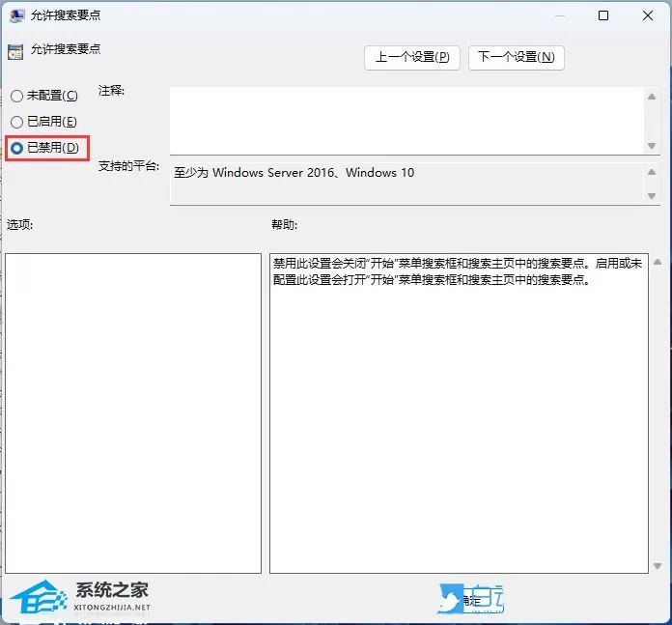Viewport: 672px width, 625px height.
Task: Go to 上一个设置(P)
Action: pos(412,57)
